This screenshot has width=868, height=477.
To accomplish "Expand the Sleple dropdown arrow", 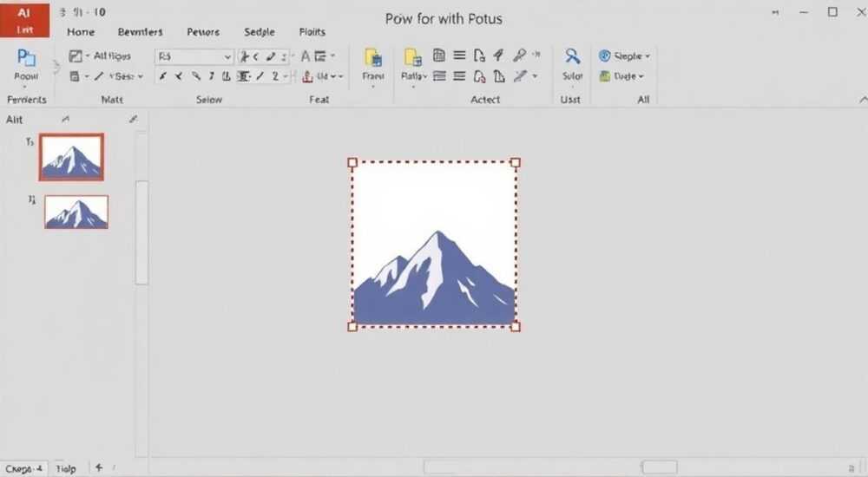I will coord(648,56).
